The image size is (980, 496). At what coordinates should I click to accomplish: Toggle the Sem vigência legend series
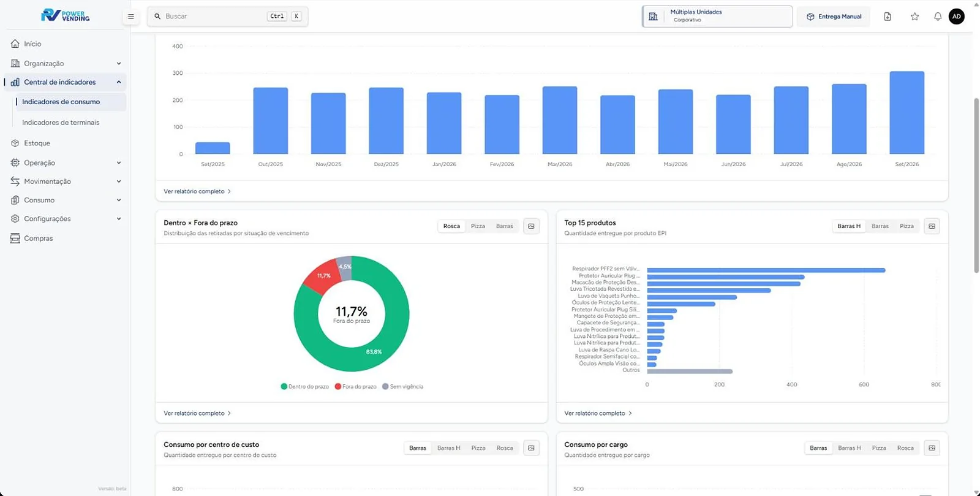coord(403,387)
